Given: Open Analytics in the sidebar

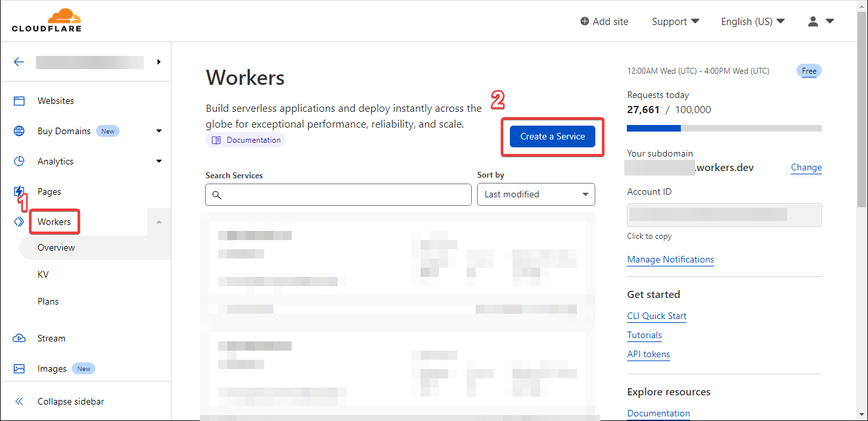Looking at the screenshot, I should coord(55,161).
